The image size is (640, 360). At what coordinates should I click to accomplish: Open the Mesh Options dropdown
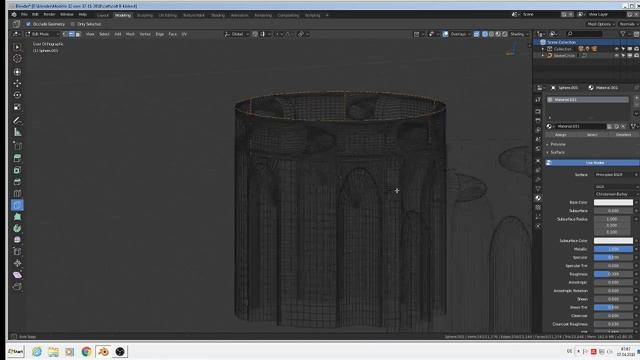click(601, 24)
